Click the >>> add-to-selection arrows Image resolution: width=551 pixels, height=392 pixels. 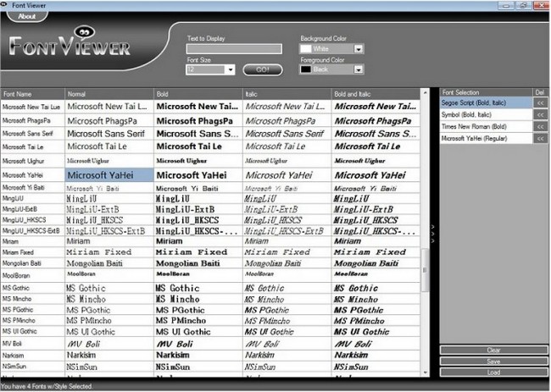pyautogui.click(x=433, y=234)
